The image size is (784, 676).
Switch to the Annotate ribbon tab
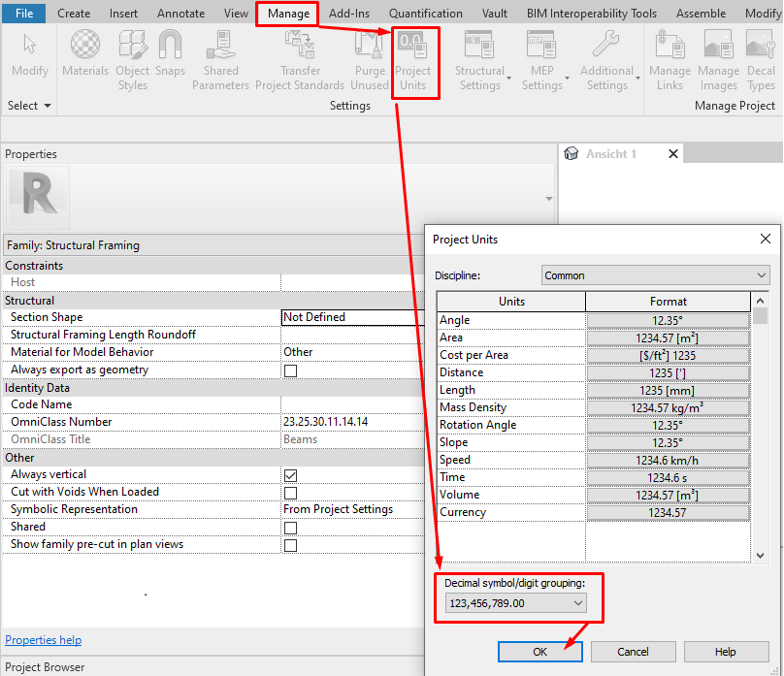[x=180, y=14]
